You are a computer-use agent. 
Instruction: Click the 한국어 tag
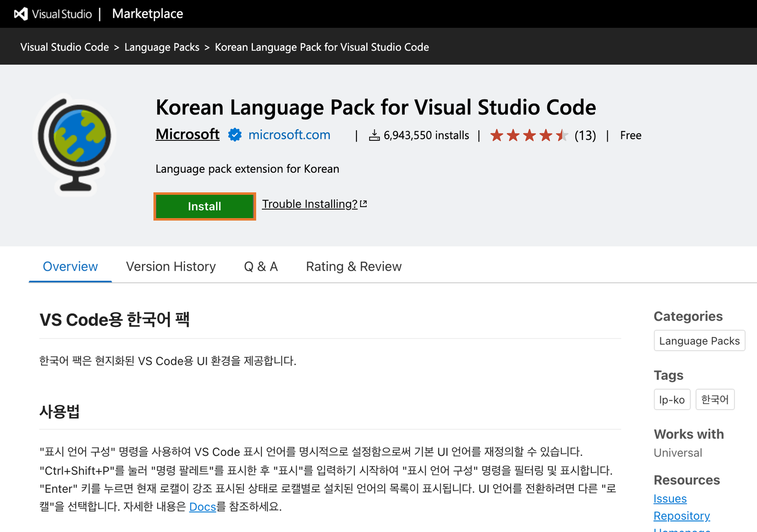[715, 400]
